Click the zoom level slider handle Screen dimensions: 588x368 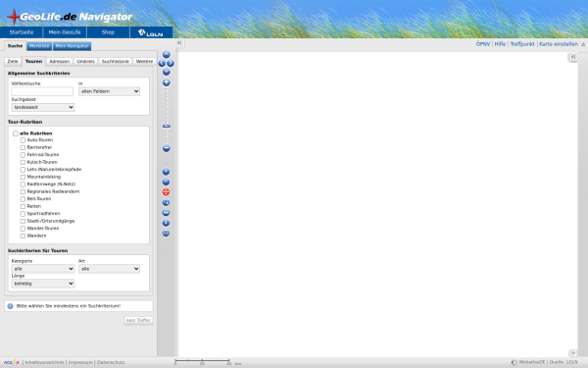click(167, 127)
